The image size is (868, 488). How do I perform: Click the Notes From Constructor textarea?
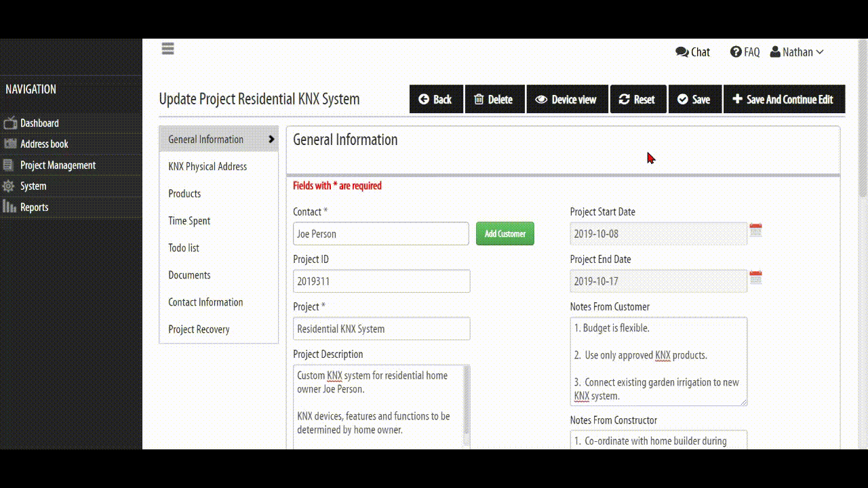coord(658,440)
